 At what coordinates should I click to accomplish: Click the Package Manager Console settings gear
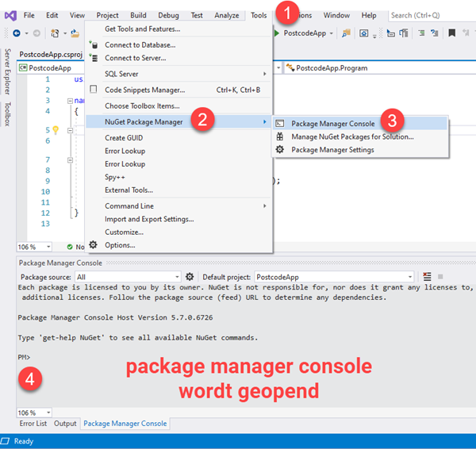tap(190, 276)
